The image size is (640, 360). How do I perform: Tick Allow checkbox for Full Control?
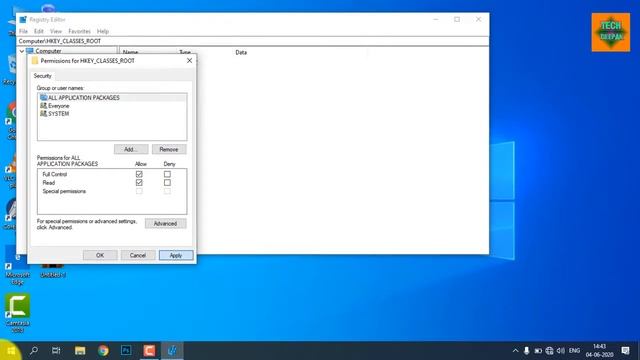click(139, 174)
